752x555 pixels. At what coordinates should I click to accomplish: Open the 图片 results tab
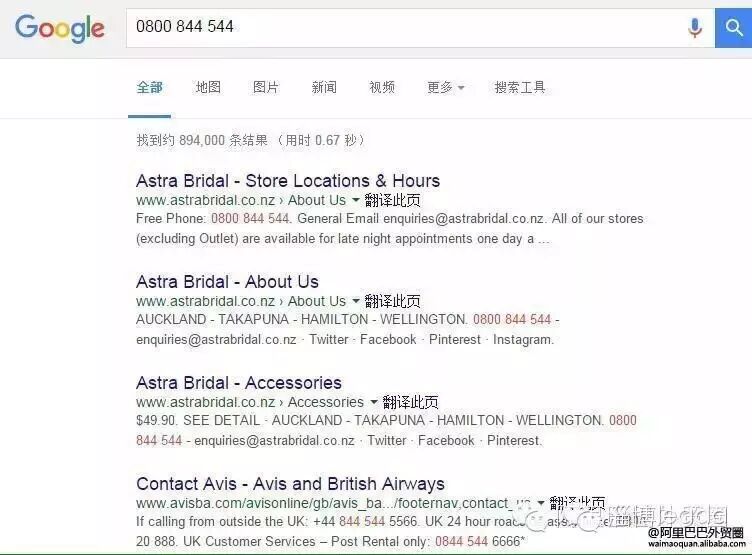266,87
